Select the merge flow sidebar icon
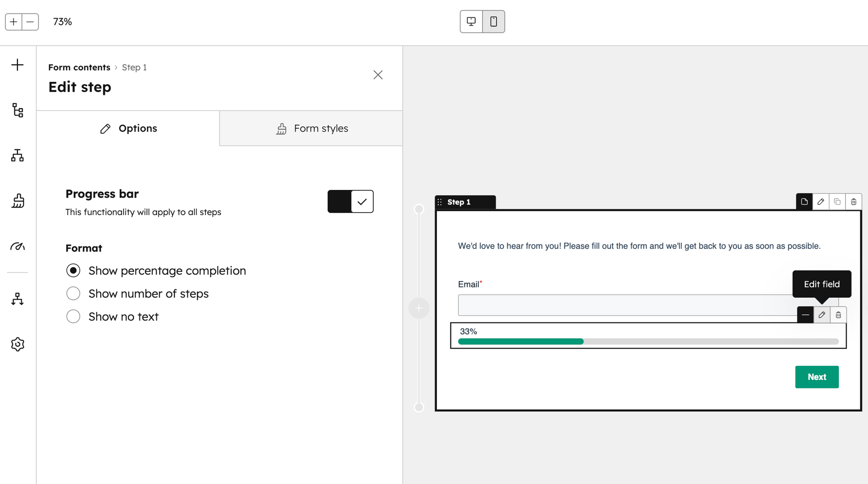The height and width of the screenshot is (484, 868). click(x=17, y=299)
